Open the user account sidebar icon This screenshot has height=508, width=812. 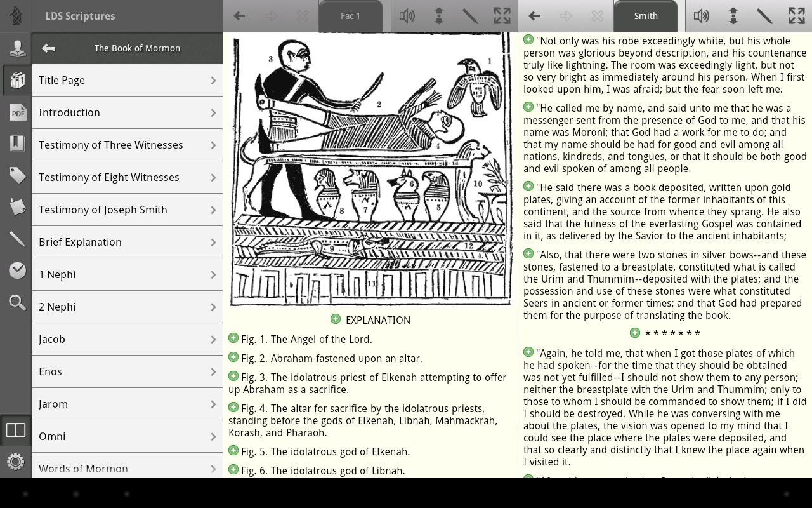pyautogui.click(x=17, y=48)
